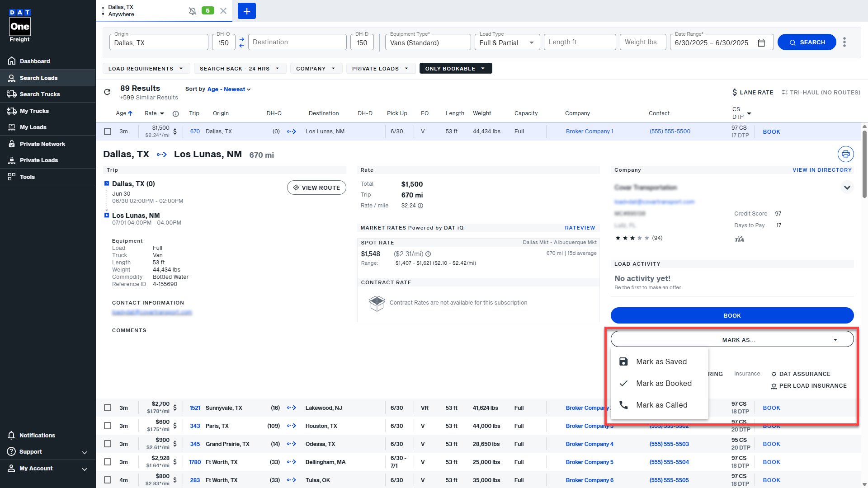Mute alerts for the Dallas search tab
This screenshot has width=868, height=488.
tap(193, 11)
